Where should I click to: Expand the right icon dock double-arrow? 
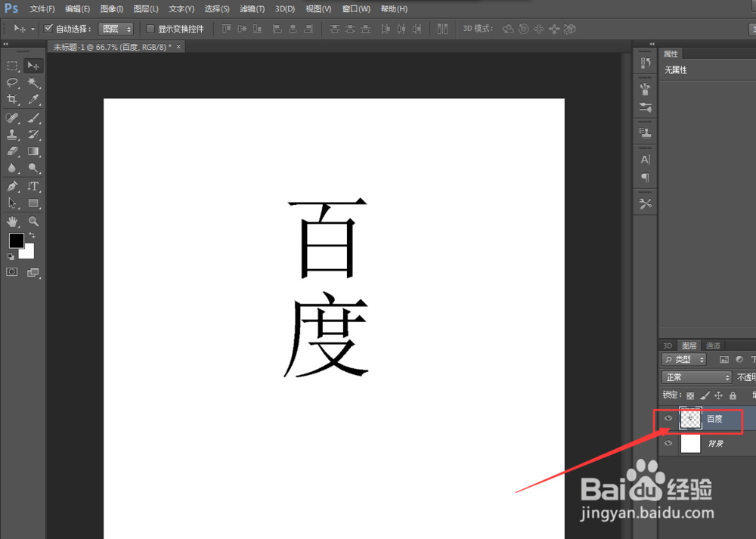click(x=652, y=44)
